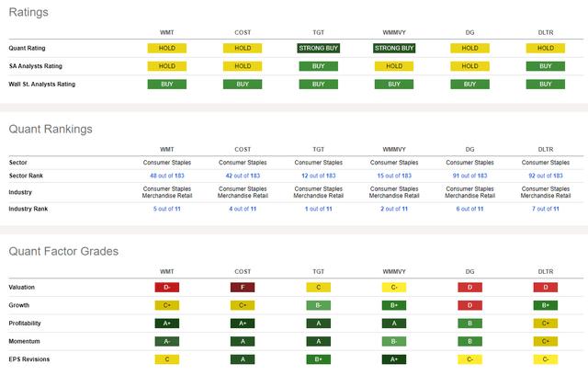Viewport: 588px width, 375px height.
Task: Select WMMVY's STRONG BUY Quant Rating badge
Action: pyautogui.click(x=394, y=48)
